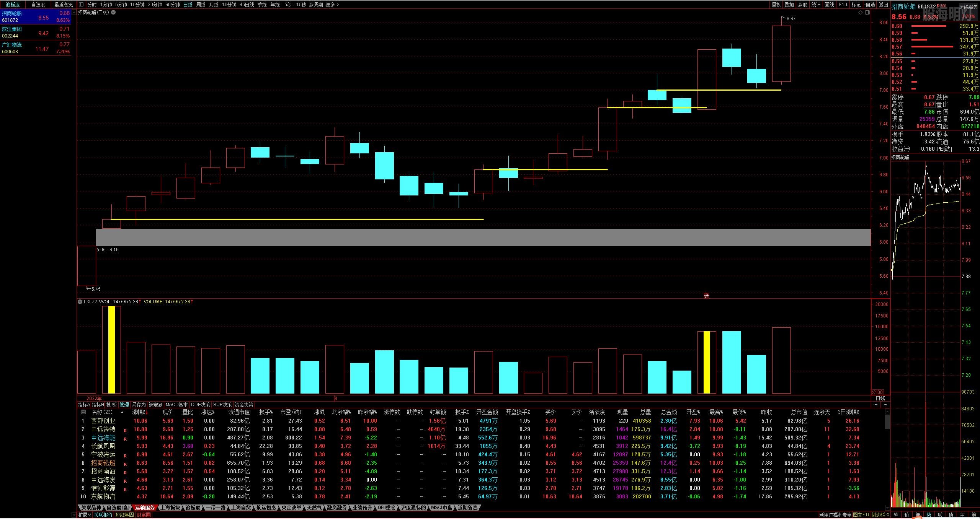Screen dimensions: 980x519
Task: Switch to the 运输服务 sector tab
Action: point(145,508)
